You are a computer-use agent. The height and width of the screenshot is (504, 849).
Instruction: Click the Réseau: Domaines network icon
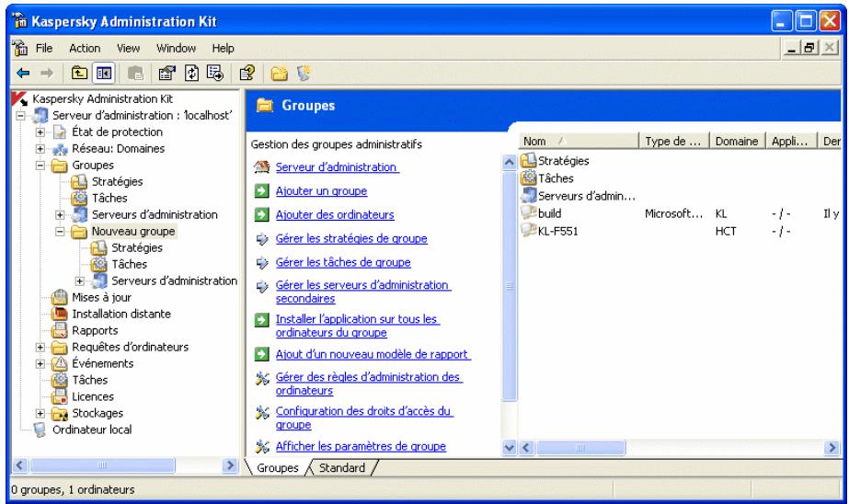pos(60,149)
